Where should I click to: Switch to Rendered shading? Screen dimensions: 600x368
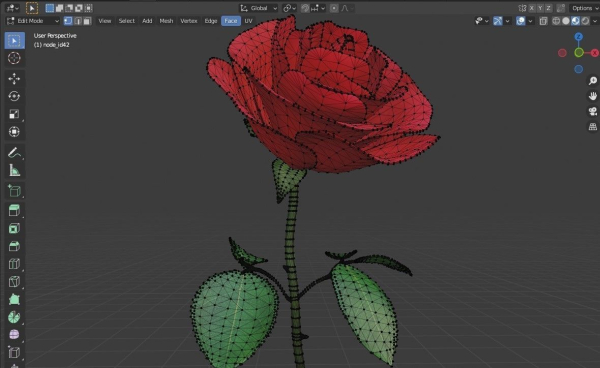click(585, 21)
